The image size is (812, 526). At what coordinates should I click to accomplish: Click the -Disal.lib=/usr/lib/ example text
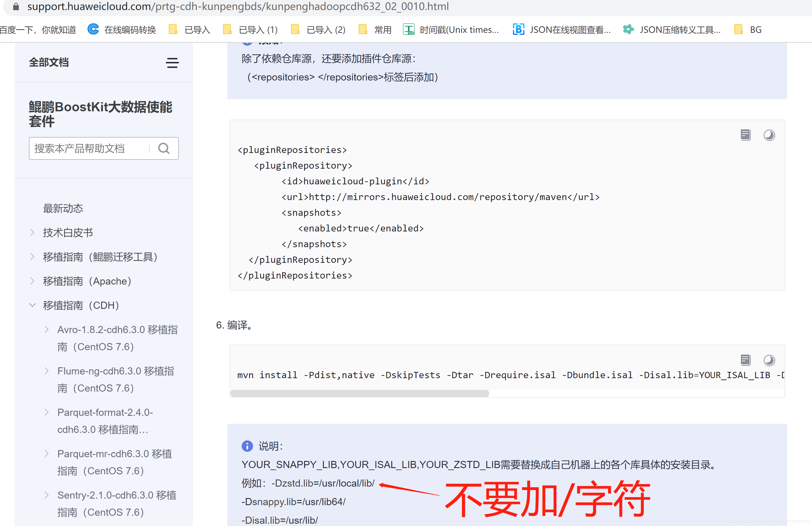[x=280, y=520]
